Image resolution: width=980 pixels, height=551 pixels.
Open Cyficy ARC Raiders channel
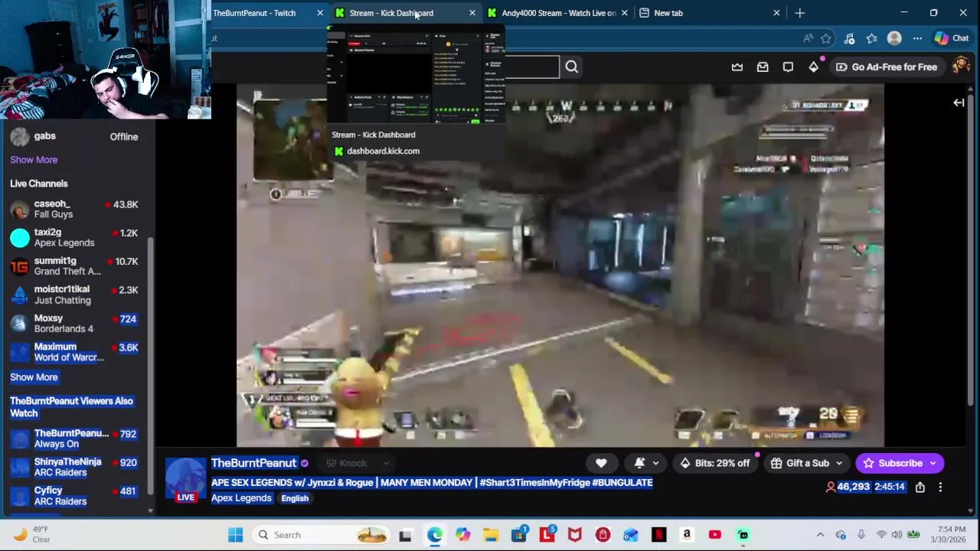click(75, 496)
